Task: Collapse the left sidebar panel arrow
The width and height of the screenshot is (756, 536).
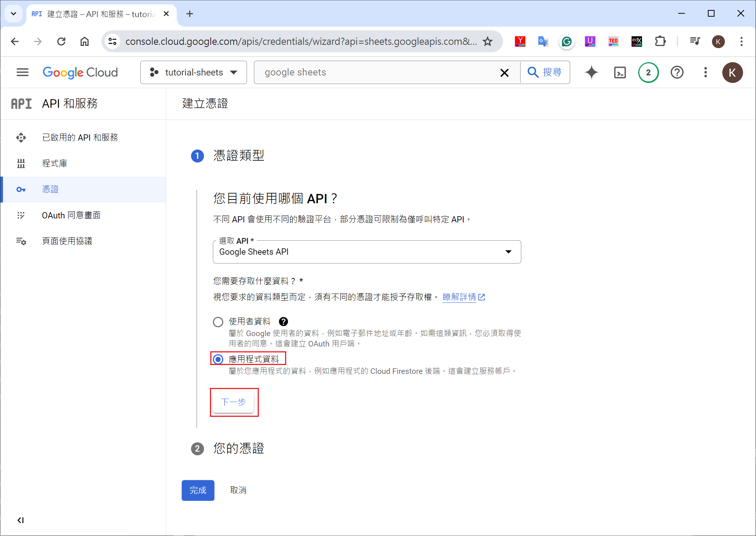Action: (x=21, y=520)
